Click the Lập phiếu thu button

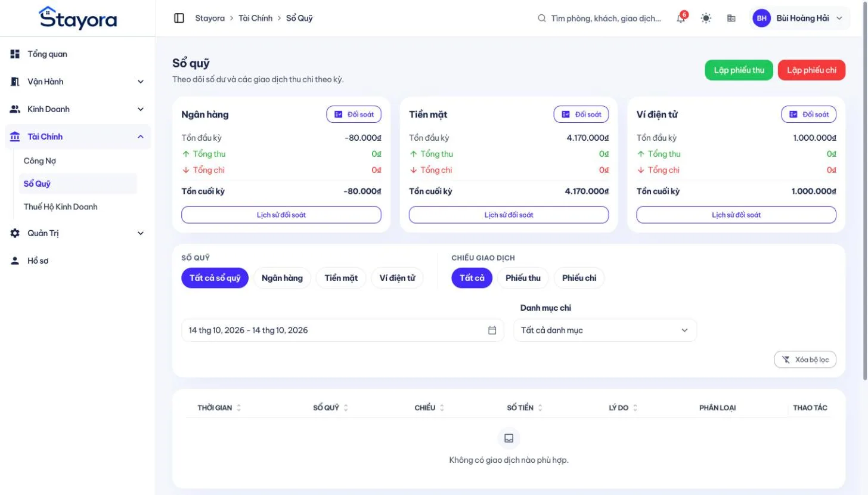click(739, 70)
